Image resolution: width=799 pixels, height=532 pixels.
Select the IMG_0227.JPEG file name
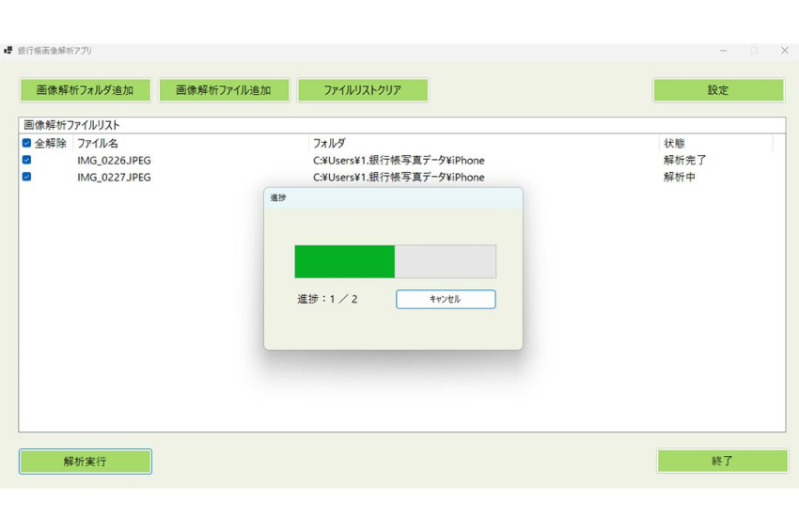114,177
